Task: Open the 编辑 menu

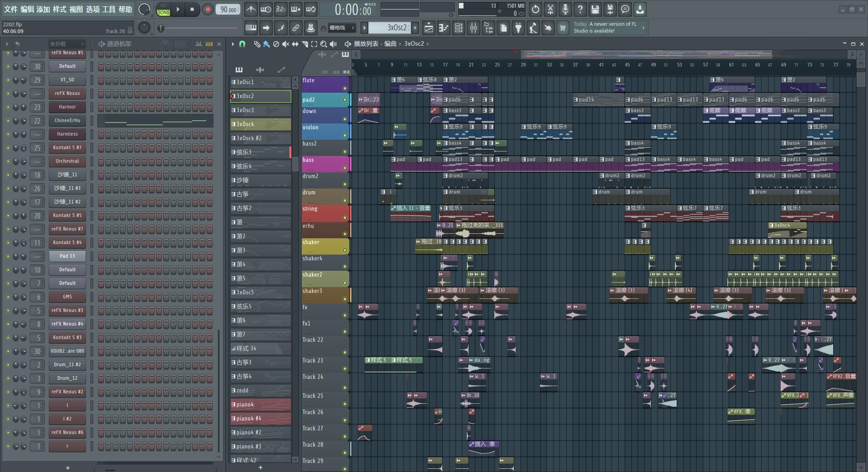Action: (x=27, y=9)
